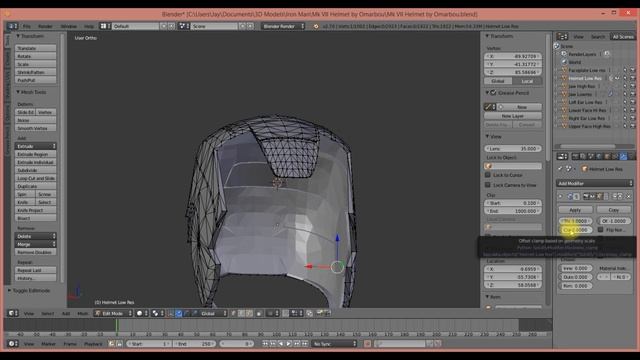Click the timeline editor type icon
This screenshot has height=360, width=640.
pos(13,344)
